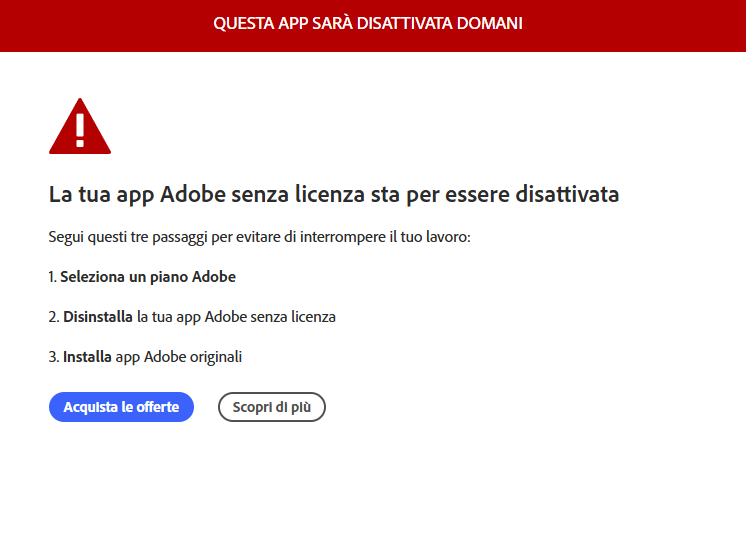This screenshot has height=543, width=746.
Task: Click interrompere il tuo lavoro in paragraph
Action: 389,237
